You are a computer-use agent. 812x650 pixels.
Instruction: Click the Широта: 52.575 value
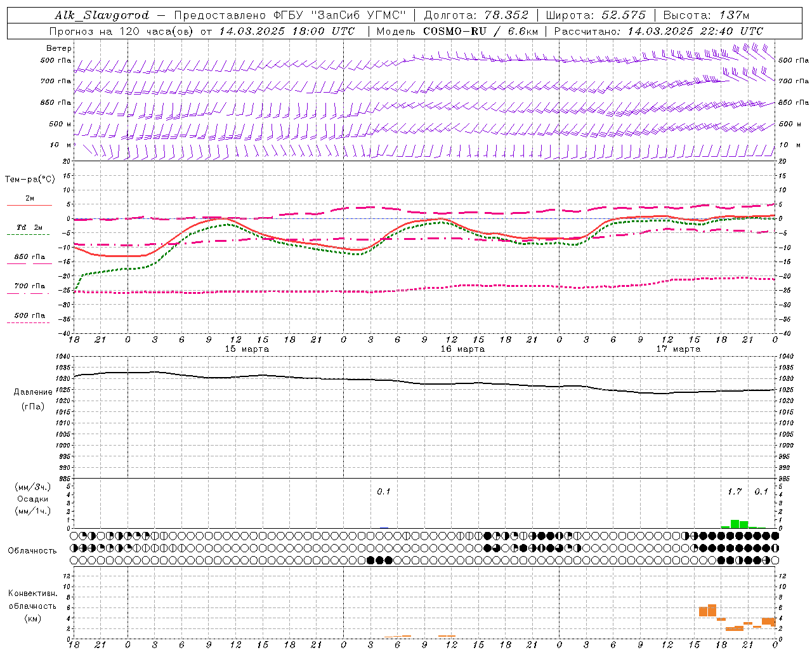point(596,15)
